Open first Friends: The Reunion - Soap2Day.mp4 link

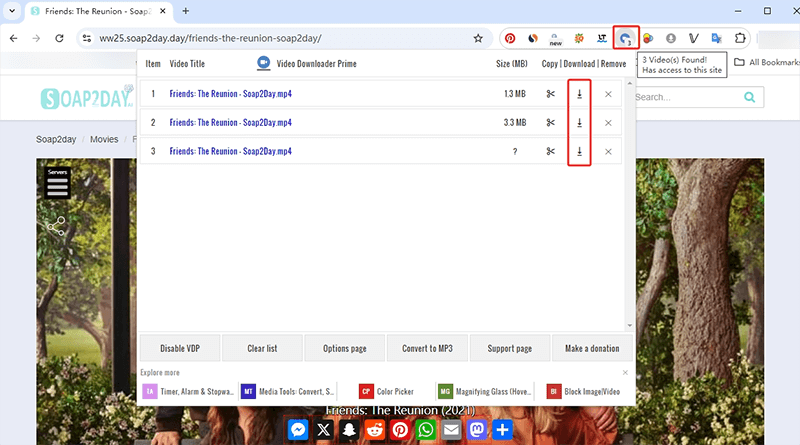pyautogui.click(x=231, y=94)
